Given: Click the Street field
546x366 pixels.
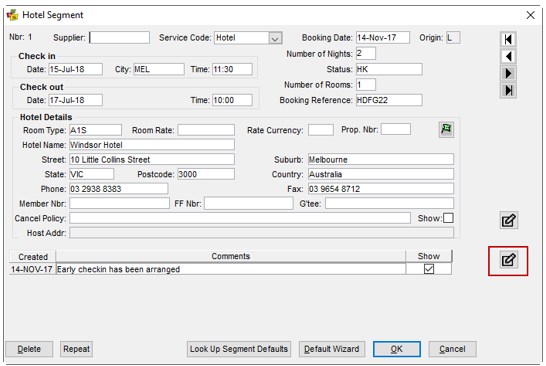Looking at the screenshot, I should (152, 159).
